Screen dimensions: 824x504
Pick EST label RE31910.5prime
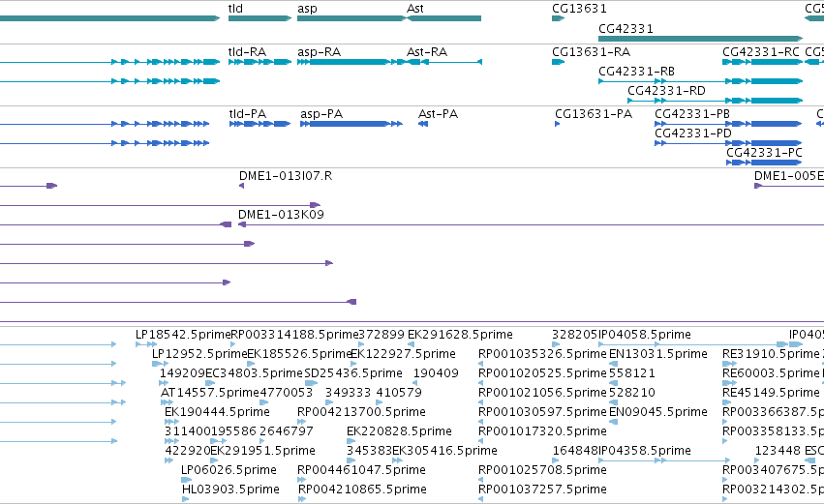(771, 354)
